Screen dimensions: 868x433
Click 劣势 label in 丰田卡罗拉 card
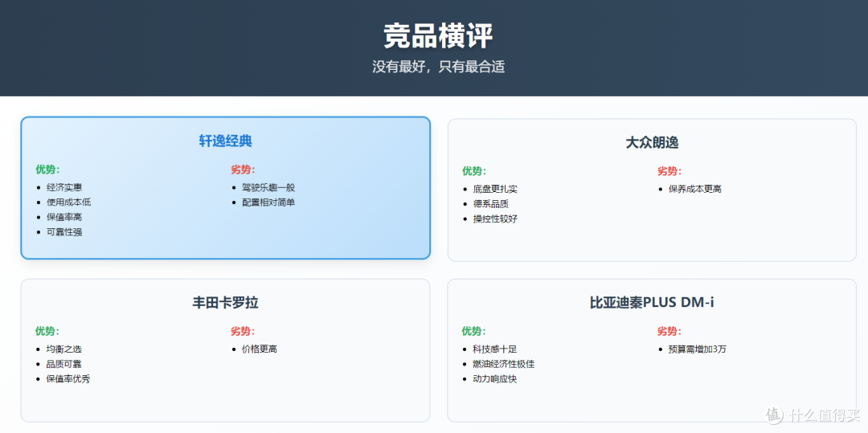[243, 332]
